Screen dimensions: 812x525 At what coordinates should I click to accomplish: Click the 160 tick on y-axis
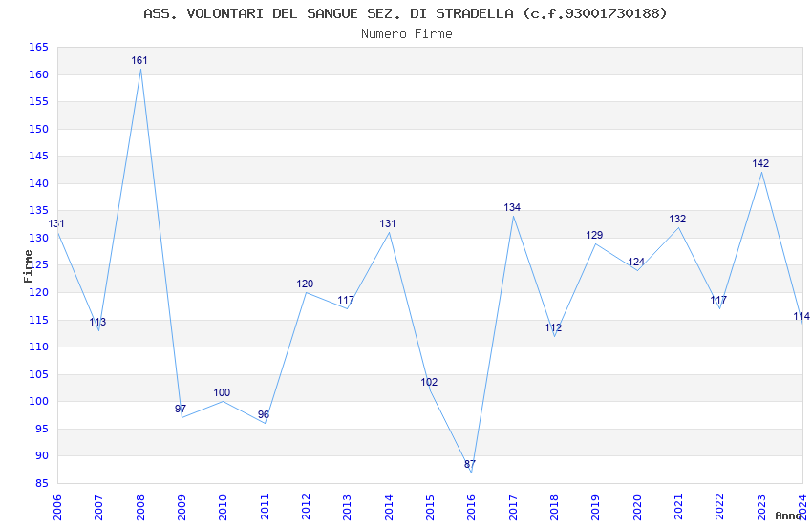(38, 74)
